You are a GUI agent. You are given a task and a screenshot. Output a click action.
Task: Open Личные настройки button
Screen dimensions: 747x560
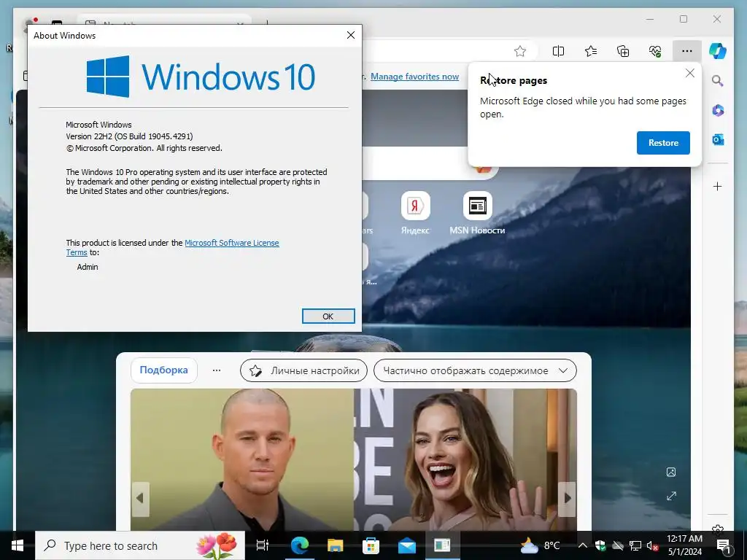click(x=304, y=370)
